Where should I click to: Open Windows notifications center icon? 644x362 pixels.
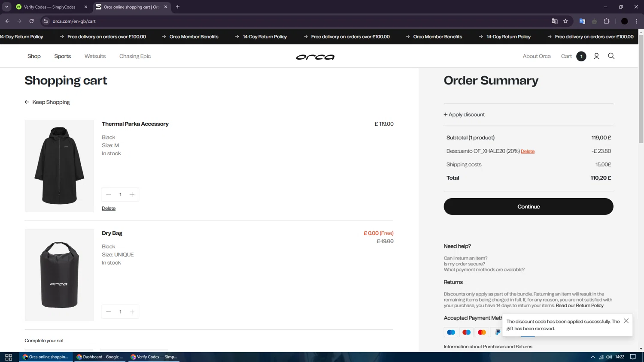click(x=633, y=357)
